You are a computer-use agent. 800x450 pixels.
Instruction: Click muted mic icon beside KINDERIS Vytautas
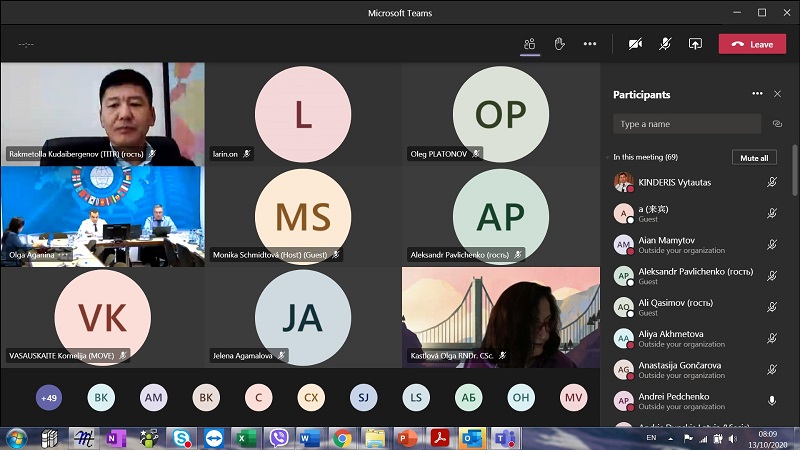[x=772, y=182]
